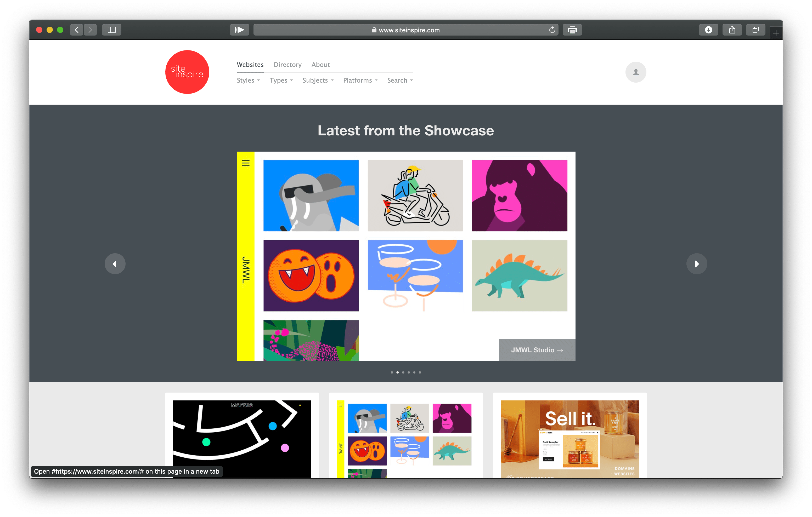Select the first carousel pagination dot
The image size is (812, 517).
[392, 372]
